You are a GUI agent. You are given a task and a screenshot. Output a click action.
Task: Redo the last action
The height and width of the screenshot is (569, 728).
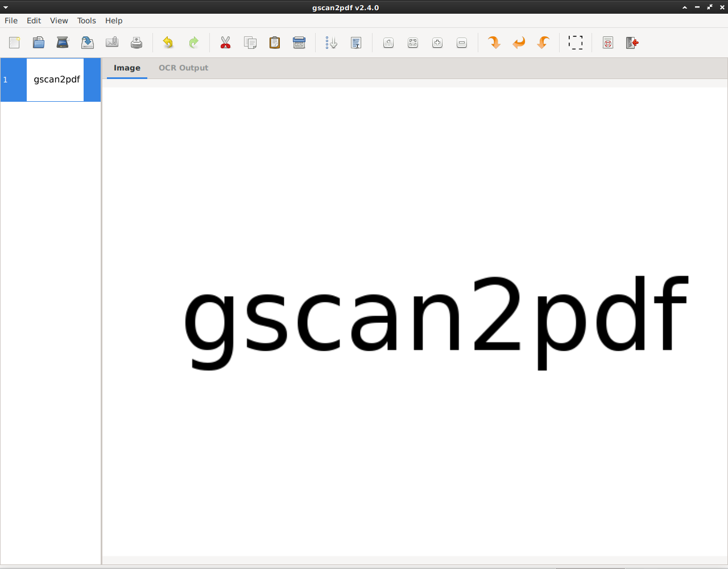coord(193,43)
